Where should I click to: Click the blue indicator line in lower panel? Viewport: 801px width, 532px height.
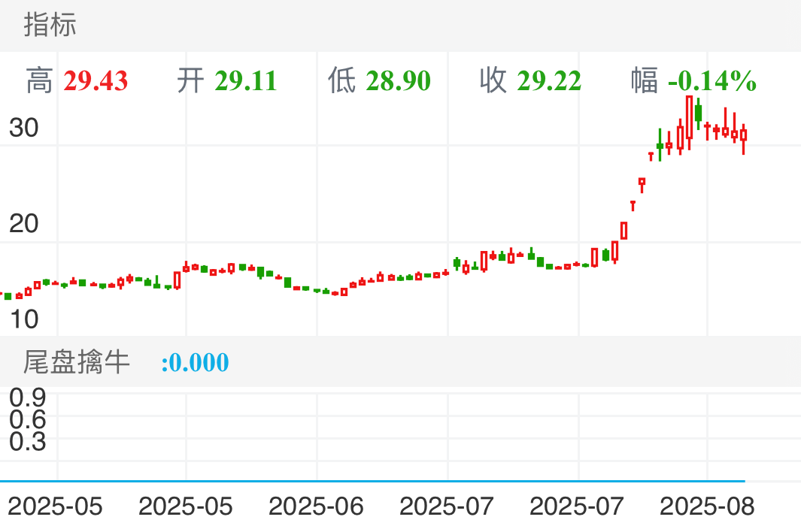[x=372, y=481]
